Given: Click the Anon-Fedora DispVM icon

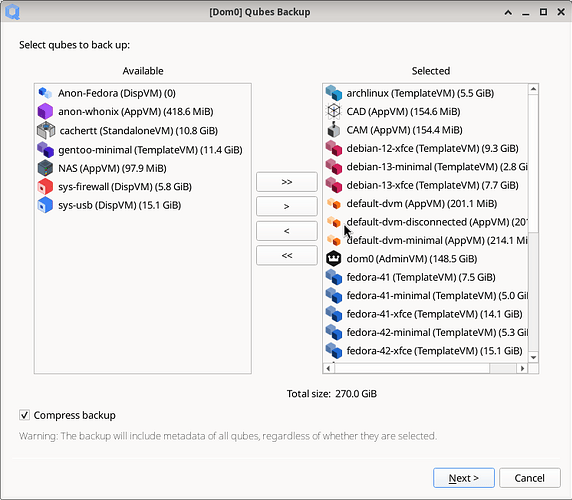Looking at the screenshot, I should 45,93.
